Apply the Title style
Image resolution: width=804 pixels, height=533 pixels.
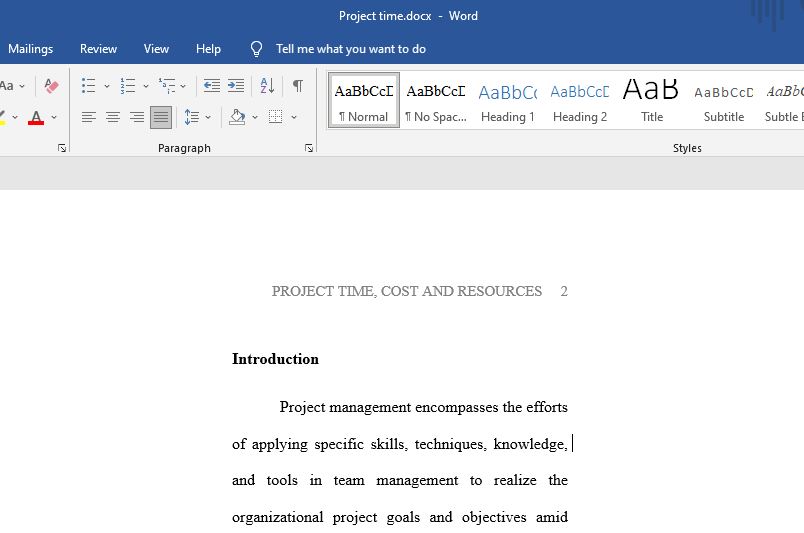coord(652,101)
